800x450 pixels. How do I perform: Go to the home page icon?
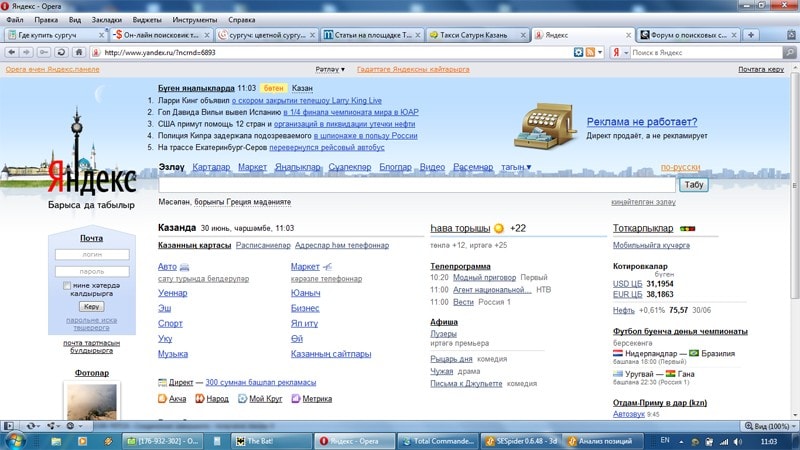79,53
